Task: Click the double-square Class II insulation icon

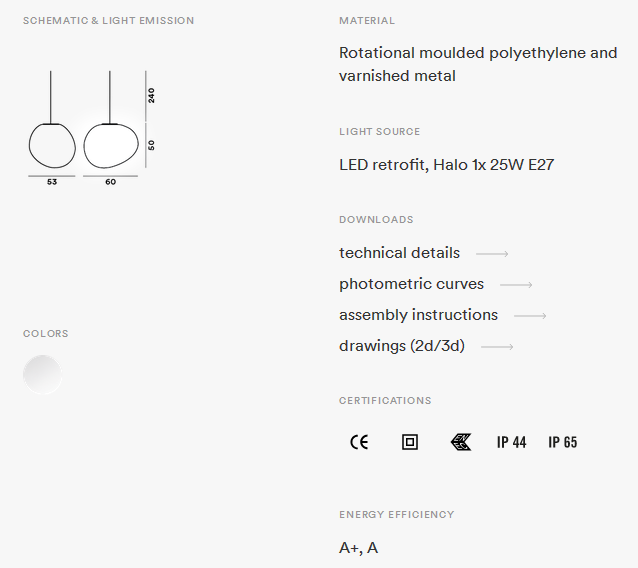Action: [x=410, y=442]
